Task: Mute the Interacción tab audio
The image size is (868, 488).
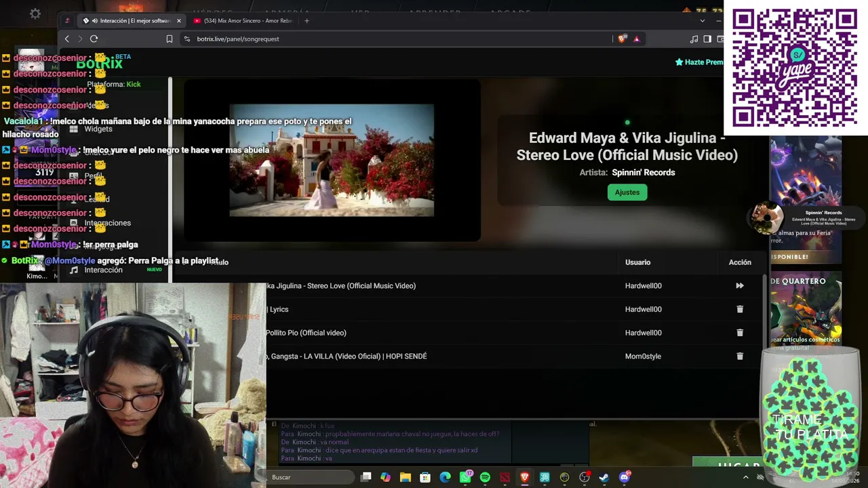Action: coord(94,21)
